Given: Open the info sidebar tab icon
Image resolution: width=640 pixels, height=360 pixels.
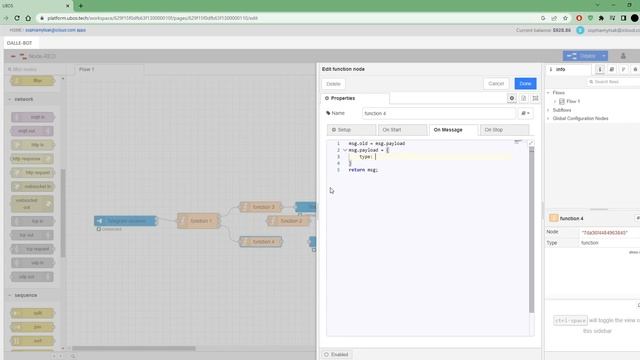Looking at the screenshot, I should pos(600,69).
